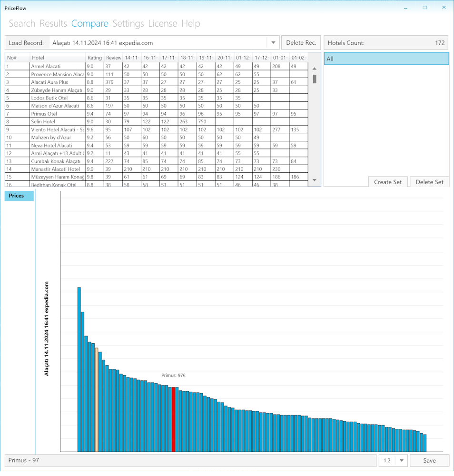Click the tallest bar in the chart

[x=79, y=369]
